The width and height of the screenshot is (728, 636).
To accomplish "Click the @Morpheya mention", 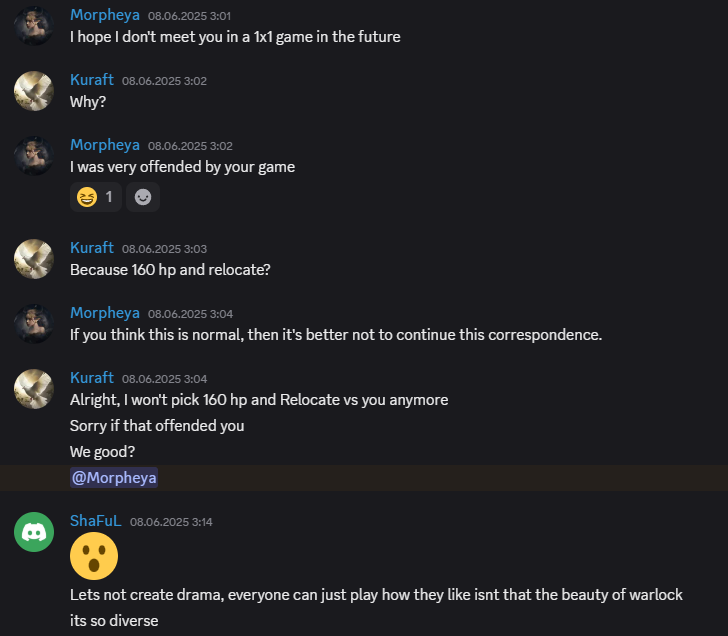I will (114, 478).
